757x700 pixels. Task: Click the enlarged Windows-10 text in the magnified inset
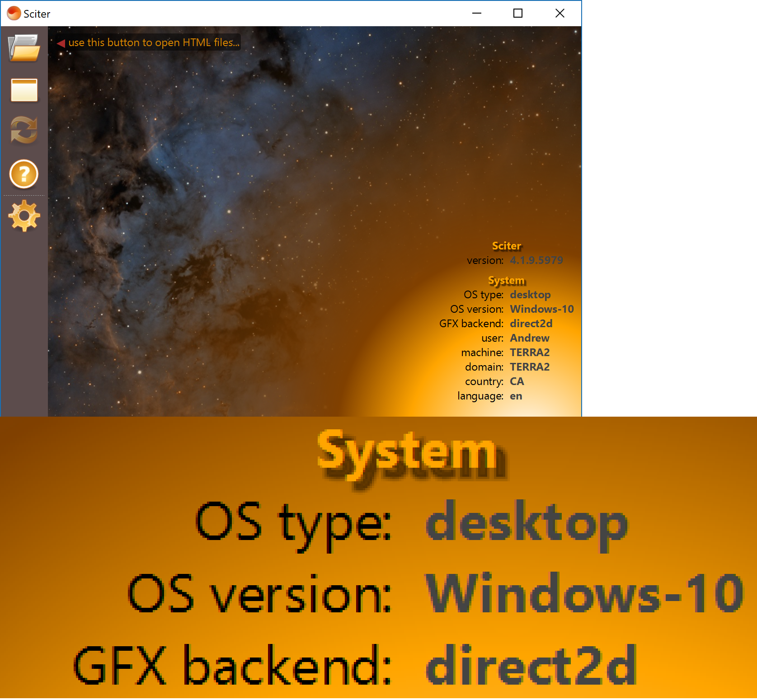coord(584,593)
